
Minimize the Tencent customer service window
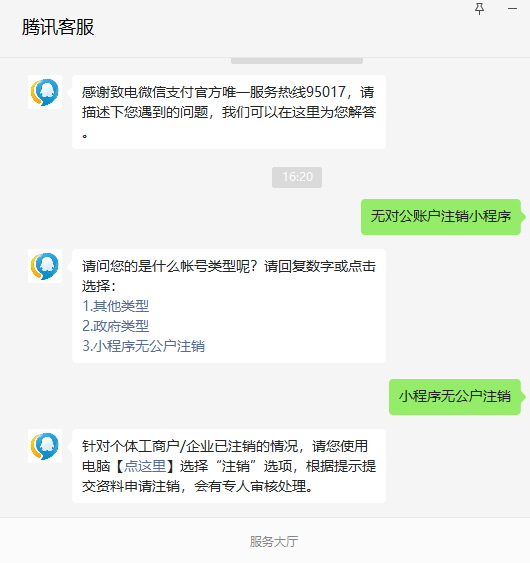(x=512, y=9)
